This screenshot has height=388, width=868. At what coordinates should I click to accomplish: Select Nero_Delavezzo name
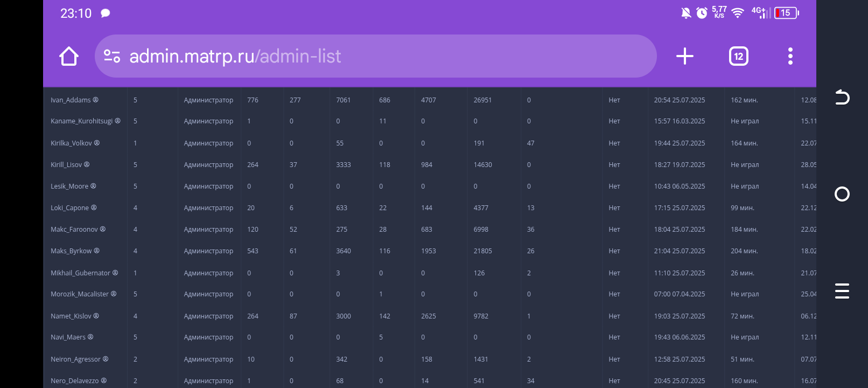75,381
